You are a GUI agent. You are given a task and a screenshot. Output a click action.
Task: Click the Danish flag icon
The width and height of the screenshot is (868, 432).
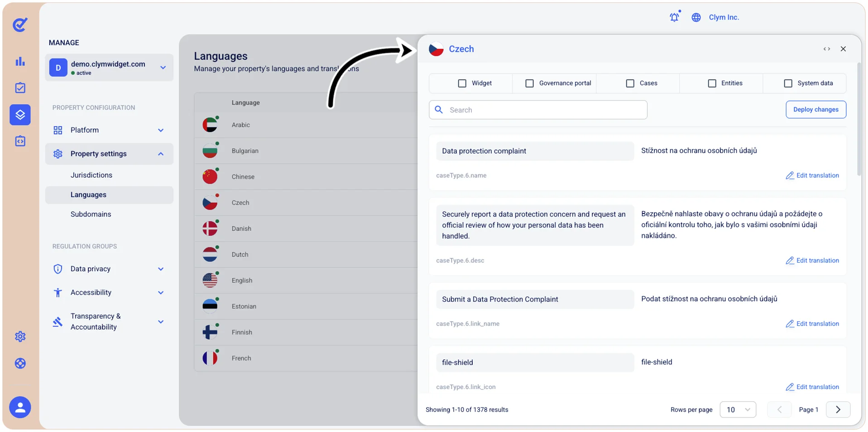coord(210,228)
